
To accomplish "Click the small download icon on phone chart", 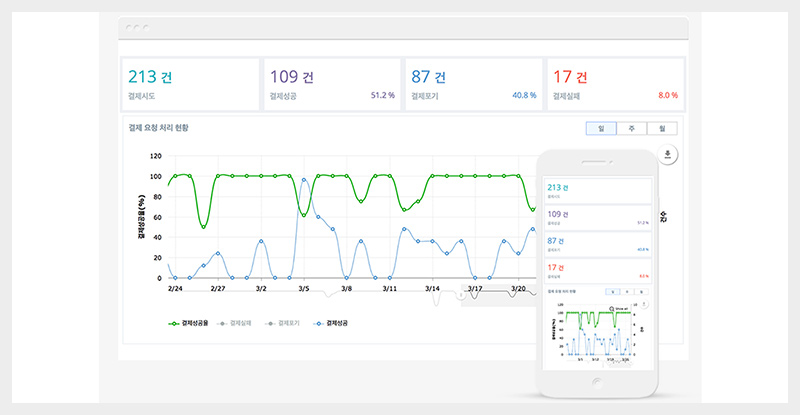I will point(646,302).
